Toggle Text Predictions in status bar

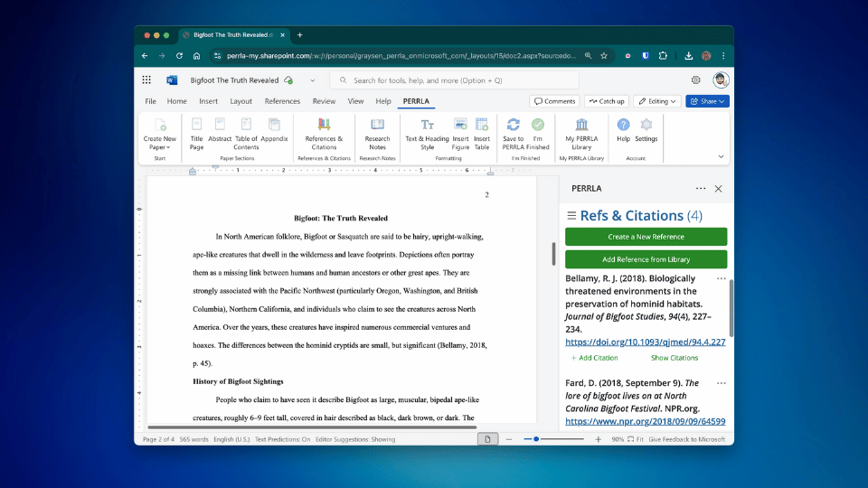pos(282,439)
